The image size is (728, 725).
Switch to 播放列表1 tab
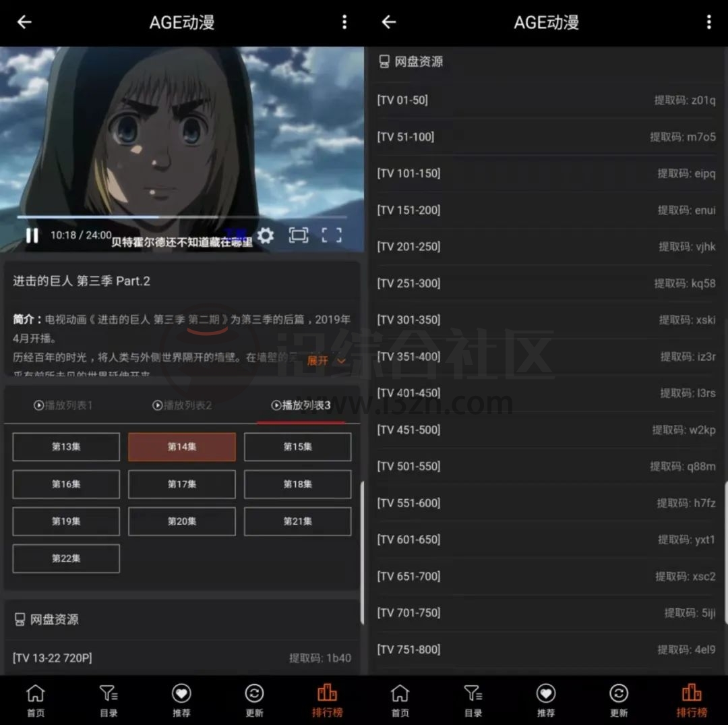63,405
